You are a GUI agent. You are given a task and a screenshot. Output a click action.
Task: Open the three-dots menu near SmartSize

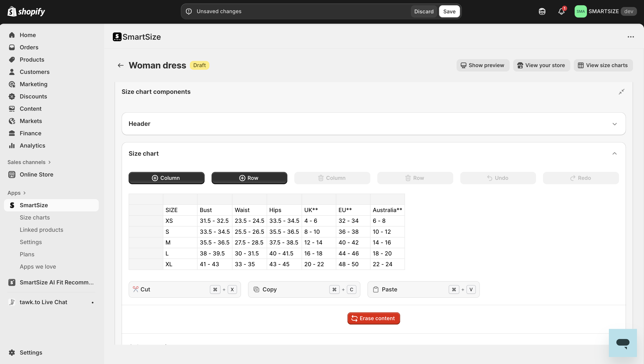tap(630, 37)
